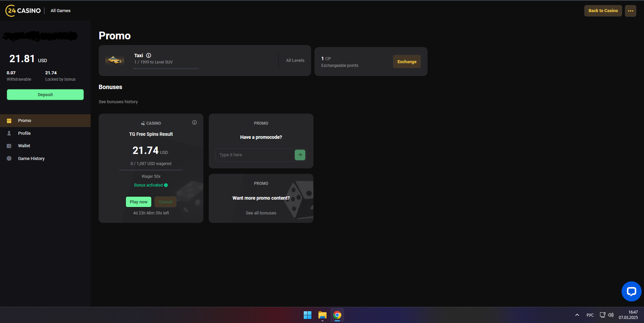Click the info icon on TG Free Spins card

tap(194, 123)
